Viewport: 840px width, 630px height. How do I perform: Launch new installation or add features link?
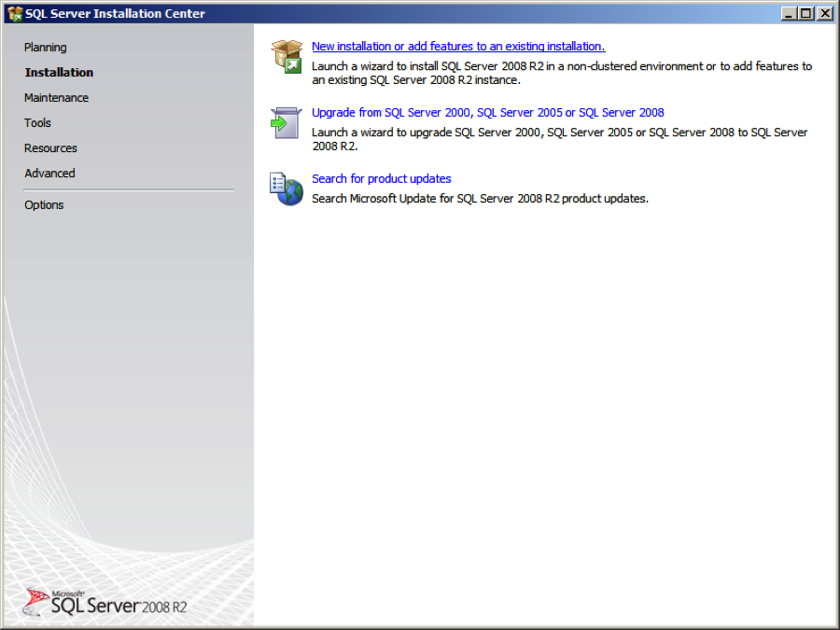pyautogui.click(x=458, y=47)
